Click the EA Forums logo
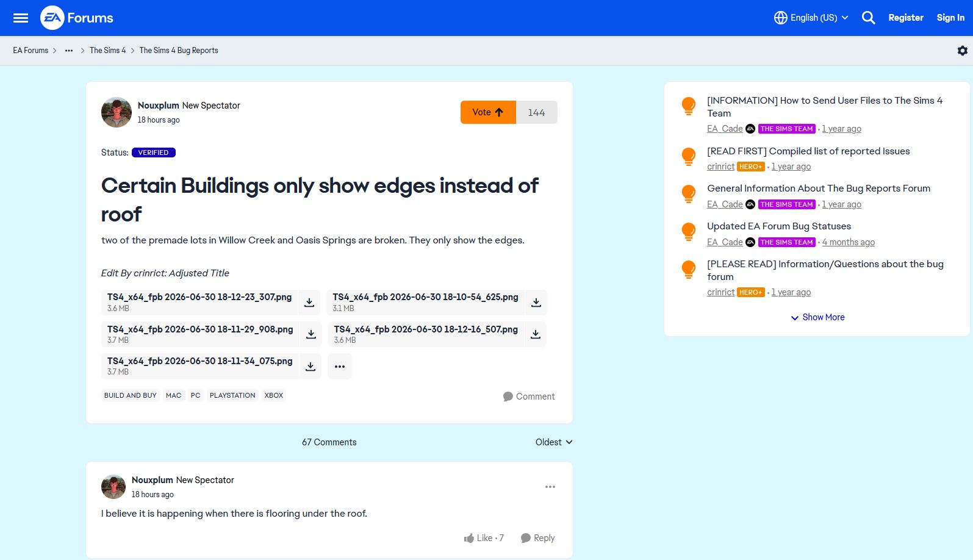 pos(77,18)
